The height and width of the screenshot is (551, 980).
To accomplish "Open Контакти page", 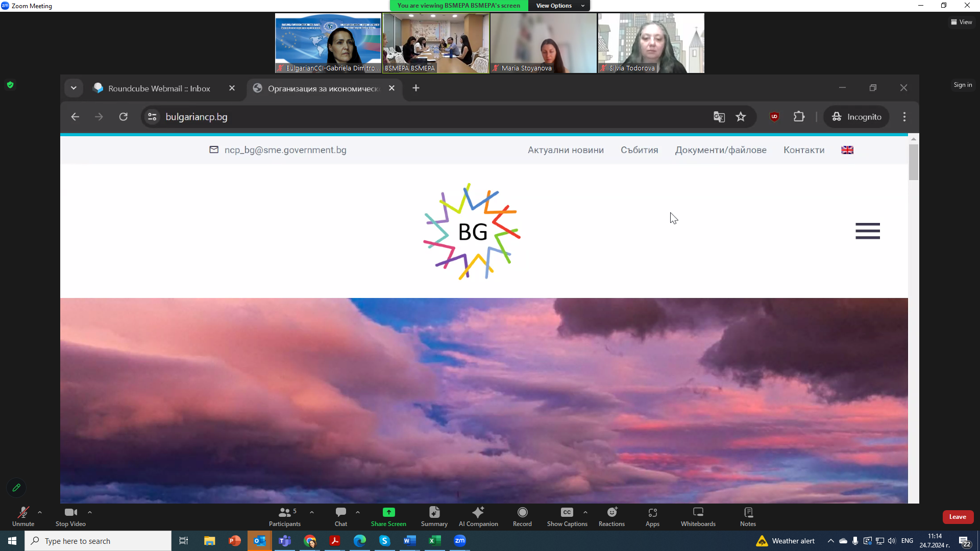I will (x=804, y=150).
